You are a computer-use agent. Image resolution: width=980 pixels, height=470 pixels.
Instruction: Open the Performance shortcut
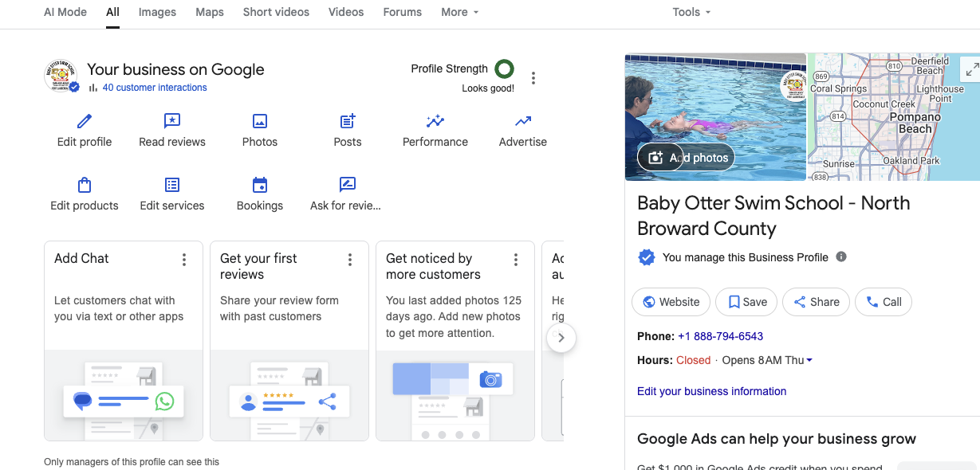click(x=435, y=131)
